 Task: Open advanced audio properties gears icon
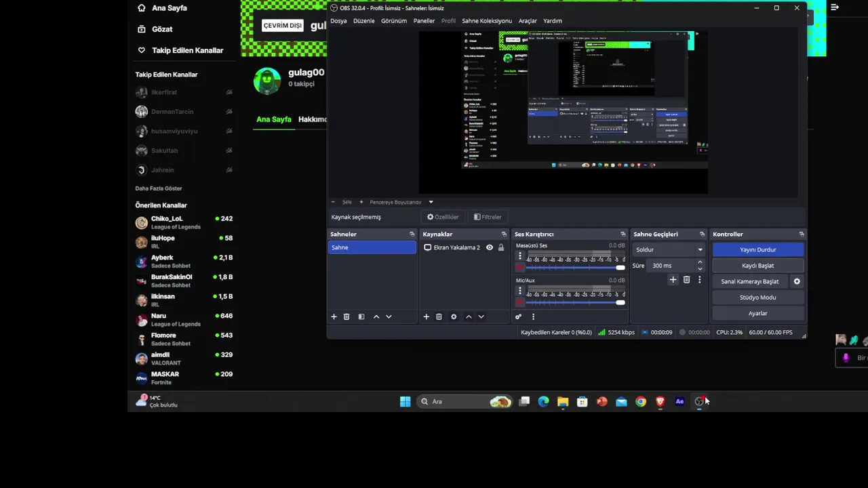(x=518, y=317)
